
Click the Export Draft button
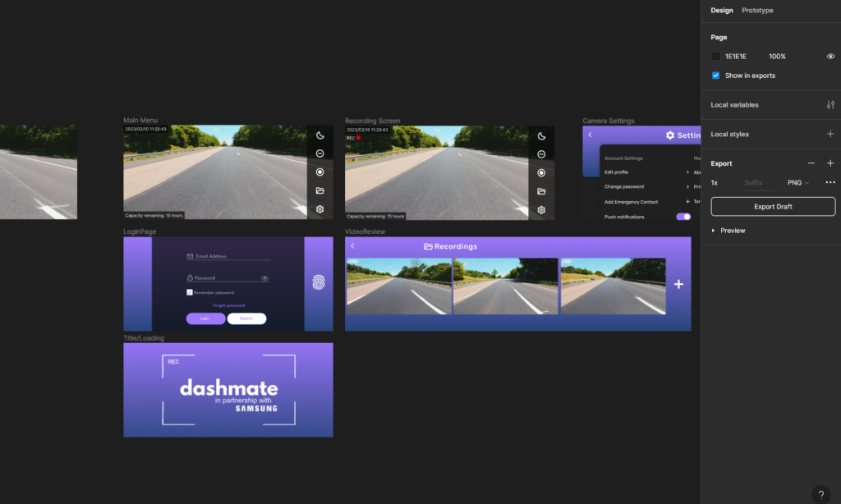[773, 206]
